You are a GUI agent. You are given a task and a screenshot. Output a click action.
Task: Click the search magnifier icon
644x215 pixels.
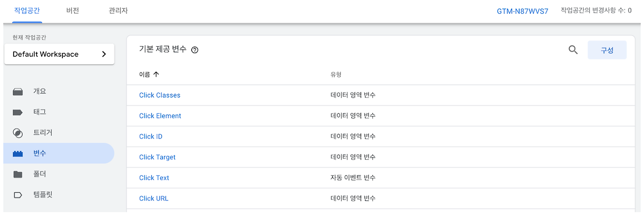(x=573, y=50)
